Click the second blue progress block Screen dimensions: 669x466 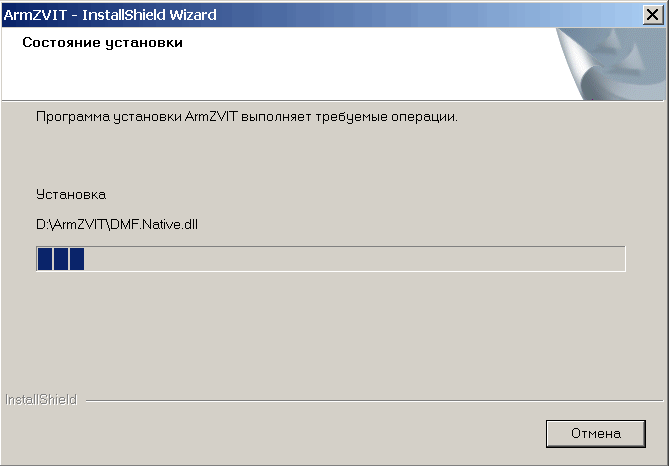coord(61,259)
